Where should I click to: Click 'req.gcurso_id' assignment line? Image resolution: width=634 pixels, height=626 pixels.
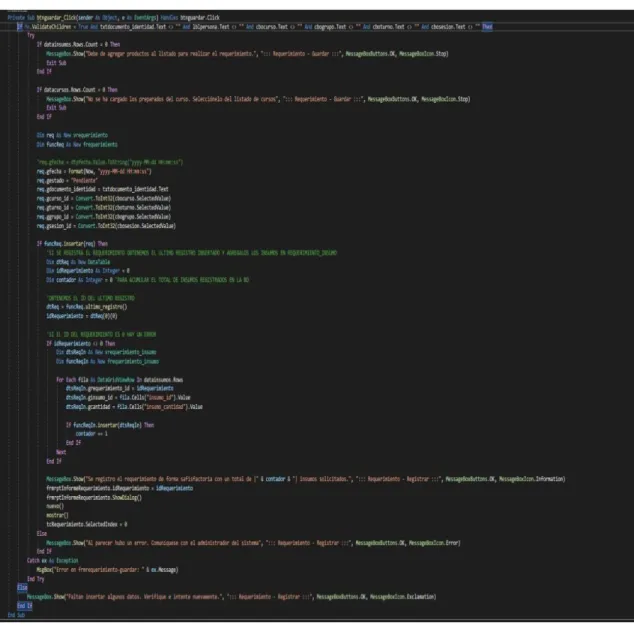[x=104, y=199]
